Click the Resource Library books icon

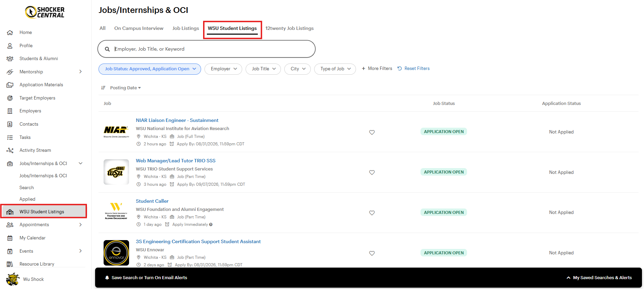pos(10,264)
